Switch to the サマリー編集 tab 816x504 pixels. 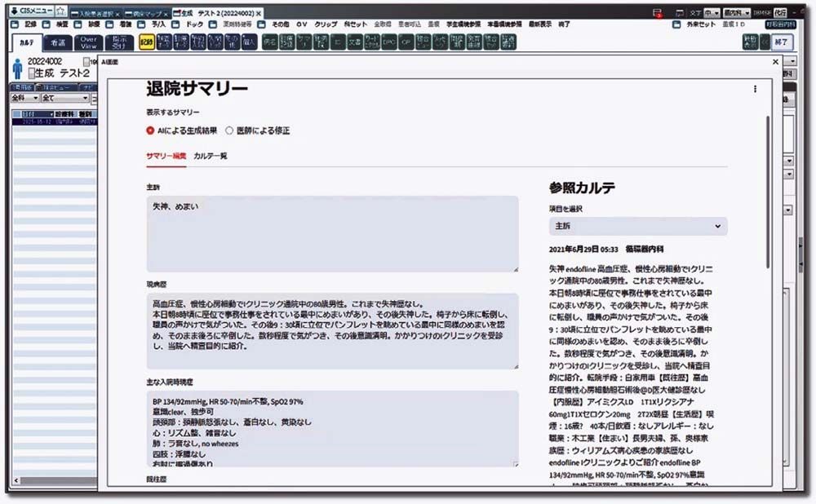[x=166, y=156]
